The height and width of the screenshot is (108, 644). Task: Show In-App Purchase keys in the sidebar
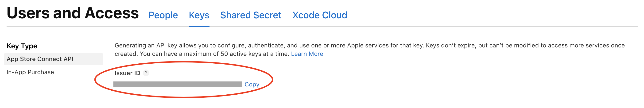[x=30, y=72]
